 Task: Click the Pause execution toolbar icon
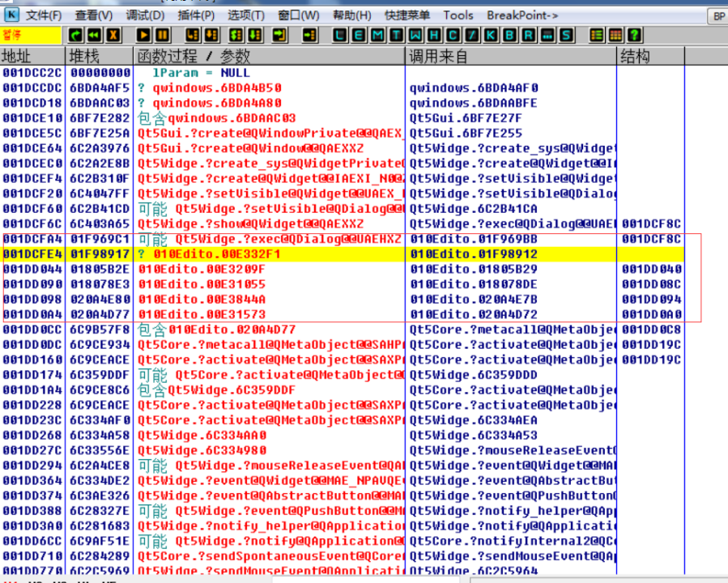tap(163, 35)
